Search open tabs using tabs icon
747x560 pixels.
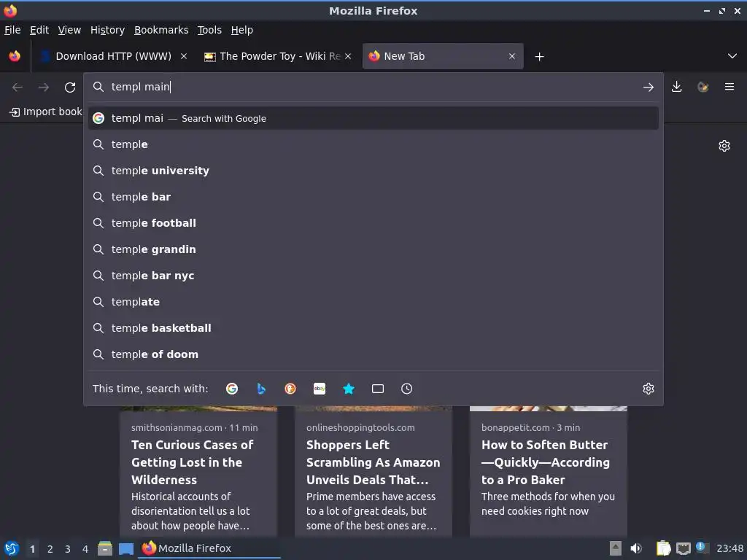[378, 389]
